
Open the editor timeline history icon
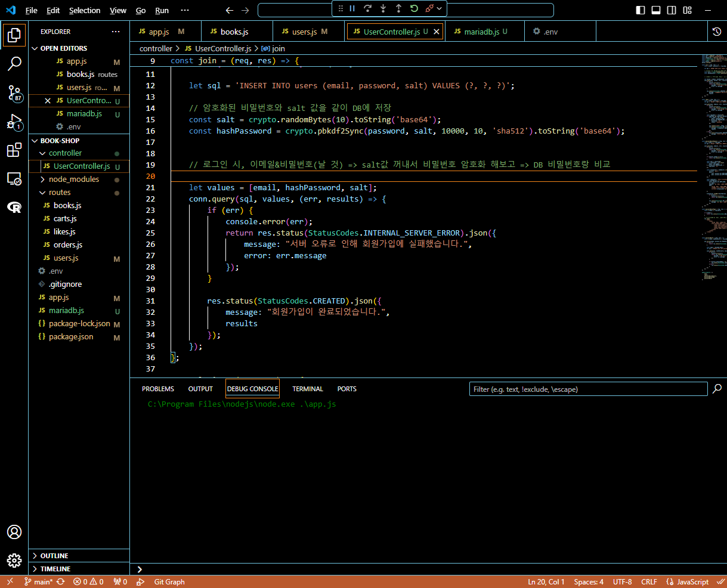pos(717,32)
